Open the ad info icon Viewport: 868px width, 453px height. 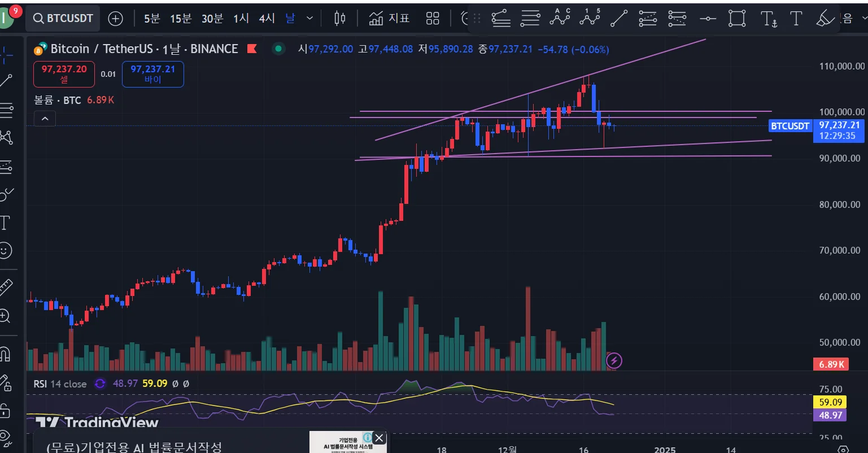tap(367, 437)
